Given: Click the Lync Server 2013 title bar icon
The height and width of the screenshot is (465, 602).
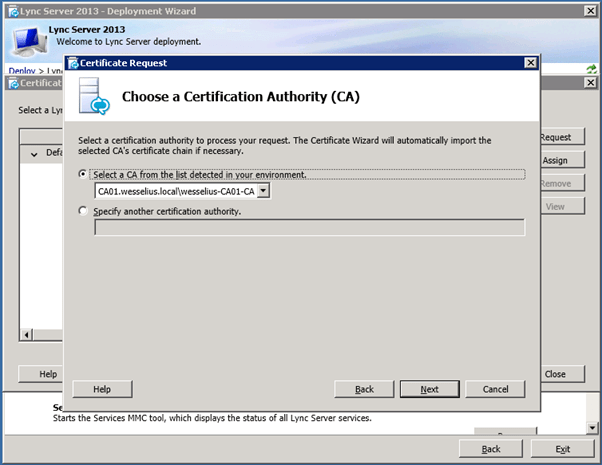Looking at the screenshot, I should click(11, 11).
